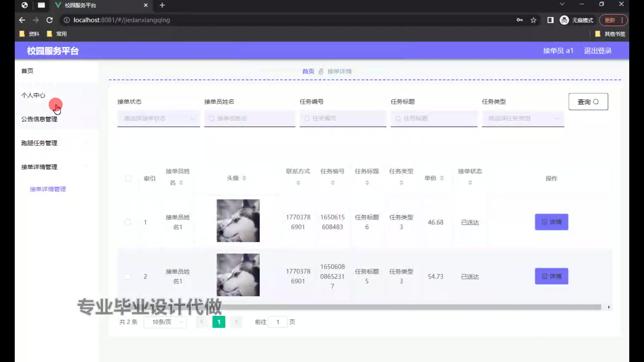Sort table by 单价 column arrows
The image size is (644, 362).
coord(442,178)
